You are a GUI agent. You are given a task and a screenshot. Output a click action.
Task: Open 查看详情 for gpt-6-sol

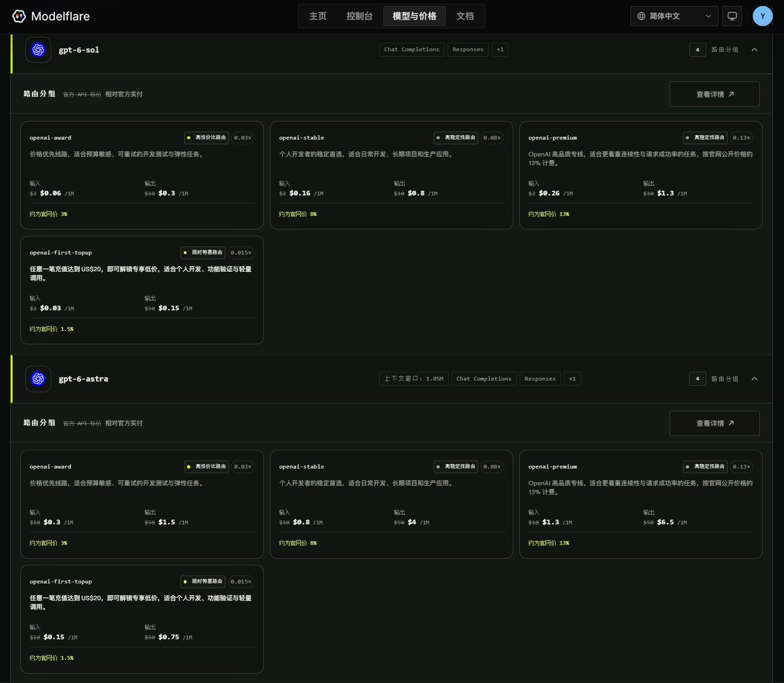(x=715, y=94)
